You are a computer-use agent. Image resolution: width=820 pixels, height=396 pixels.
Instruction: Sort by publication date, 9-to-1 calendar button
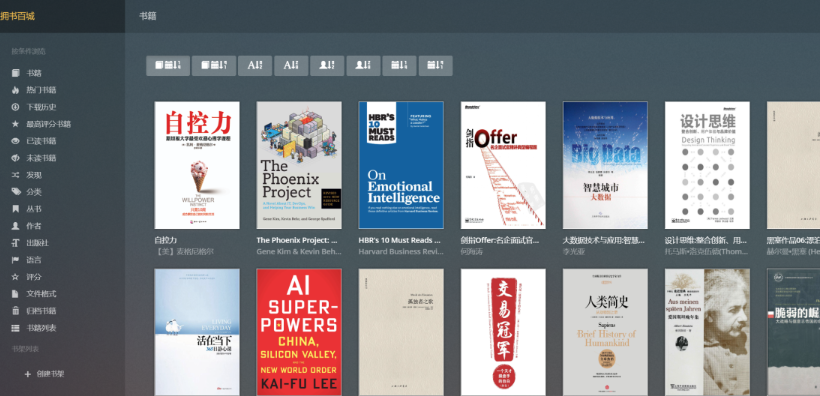pos(436,66)
